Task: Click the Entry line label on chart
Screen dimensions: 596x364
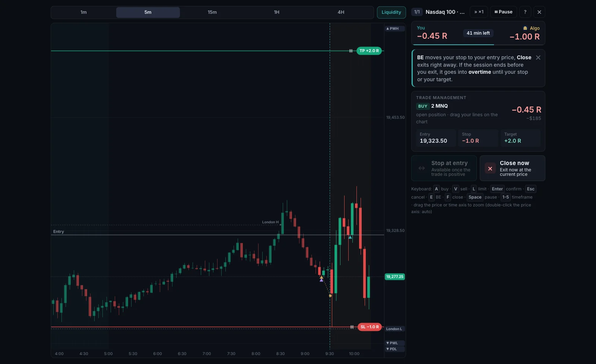Action: (58, 231)
